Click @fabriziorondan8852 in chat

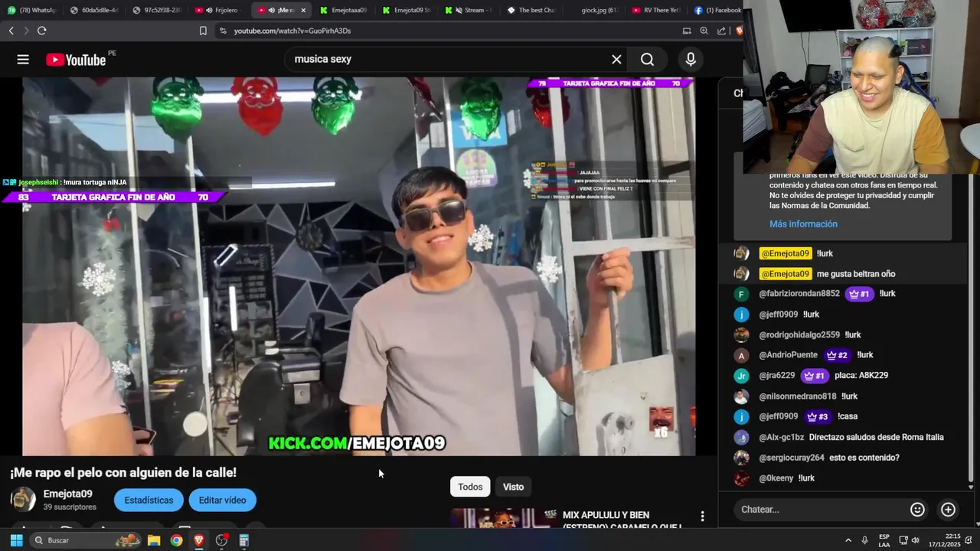pos(799,294)
